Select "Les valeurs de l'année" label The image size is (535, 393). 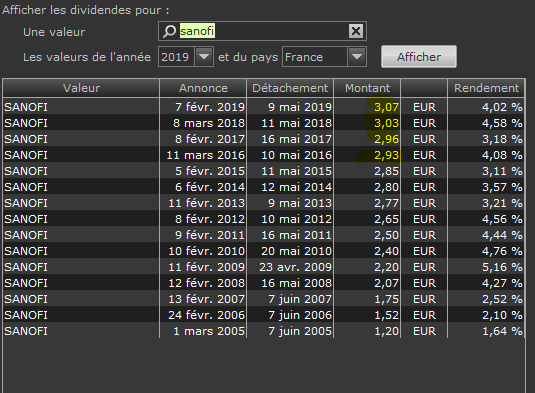click(x=87, y=57)
